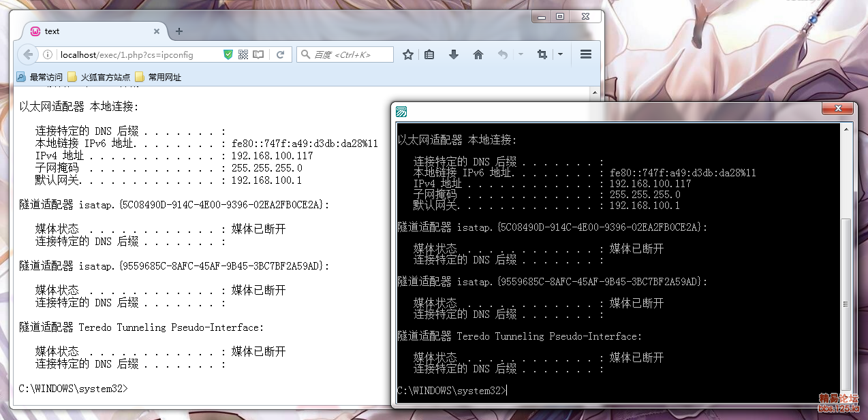
Task: Open dropdown next to undo arrow
Action: tap(521, 54)
